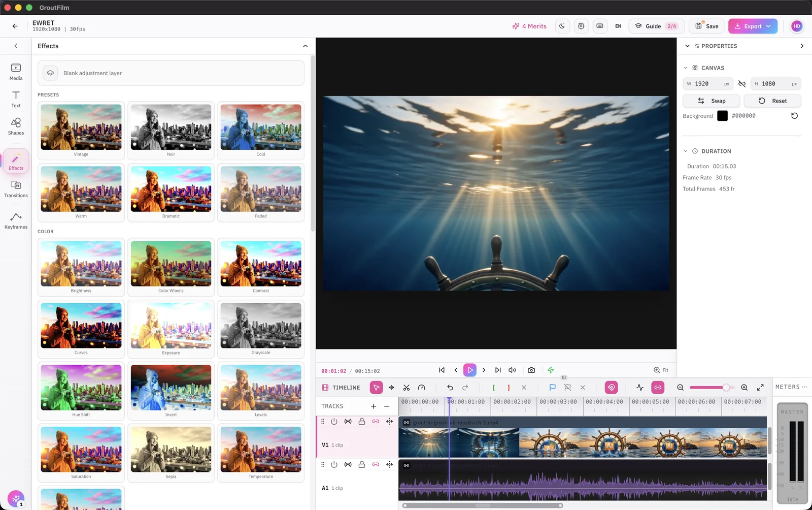Screen dimensions: 812x510
Task: Click the Reset canvas button
Action: (x=772, y=101)
